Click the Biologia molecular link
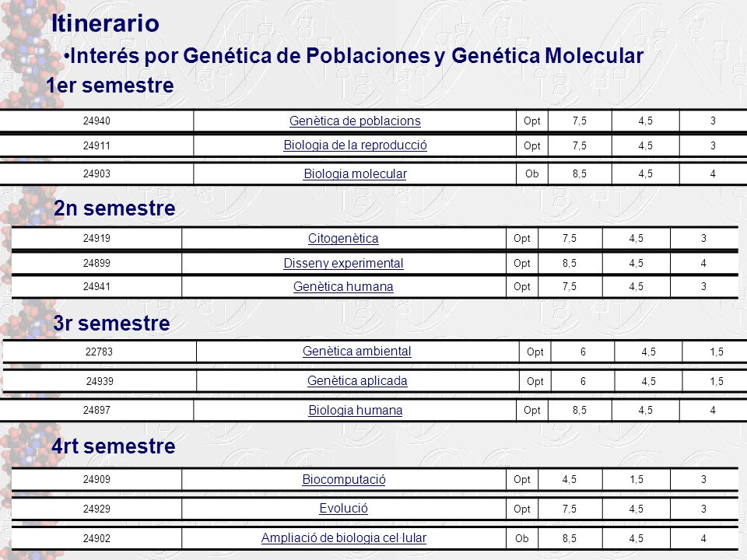This screenshot has width=747, height=560. point(355,173)
